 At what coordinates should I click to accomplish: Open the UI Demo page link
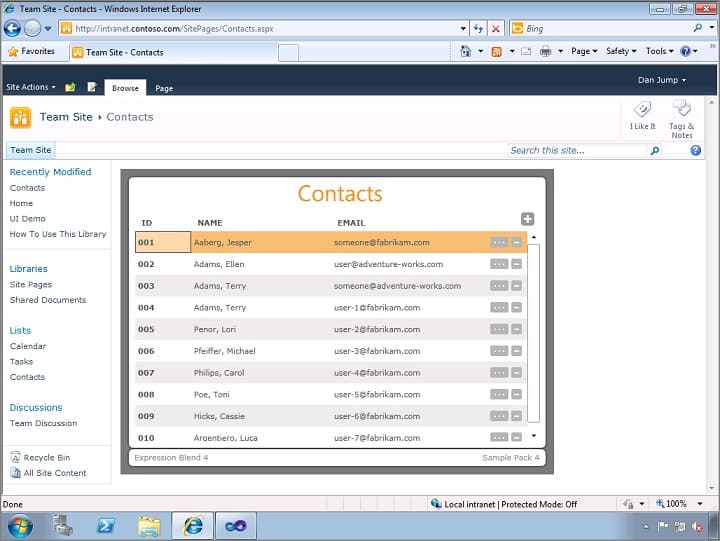tap(28, 219)
